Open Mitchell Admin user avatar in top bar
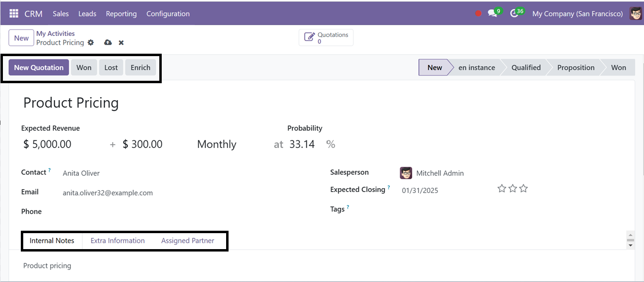 point(636,14)
